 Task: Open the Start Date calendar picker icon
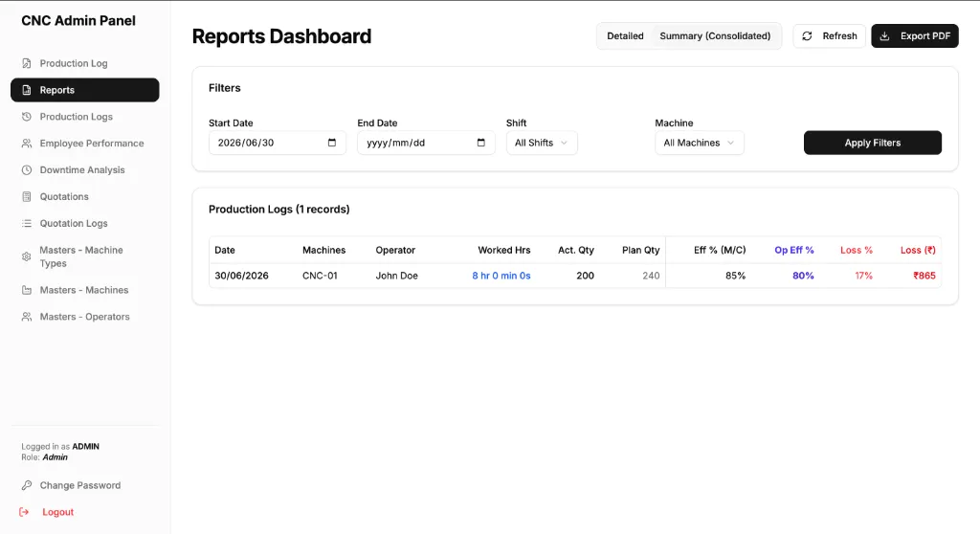pyautogui.click(x=332, y=143)
